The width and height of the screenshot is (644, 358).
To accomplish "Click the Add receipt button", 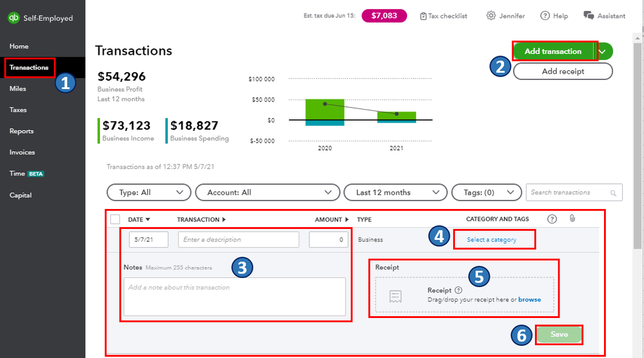I will tap(563, 72).
